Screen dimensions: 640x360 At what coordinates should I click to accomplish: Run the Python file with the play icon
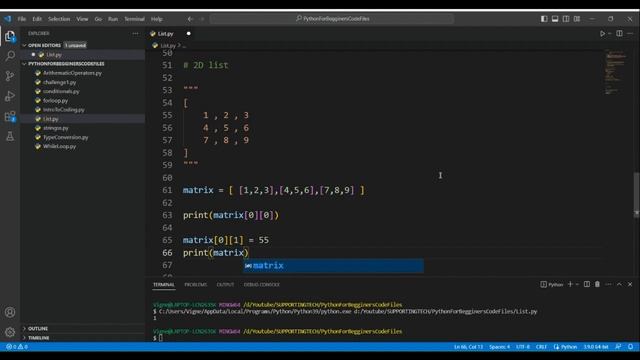coord(602,33)
